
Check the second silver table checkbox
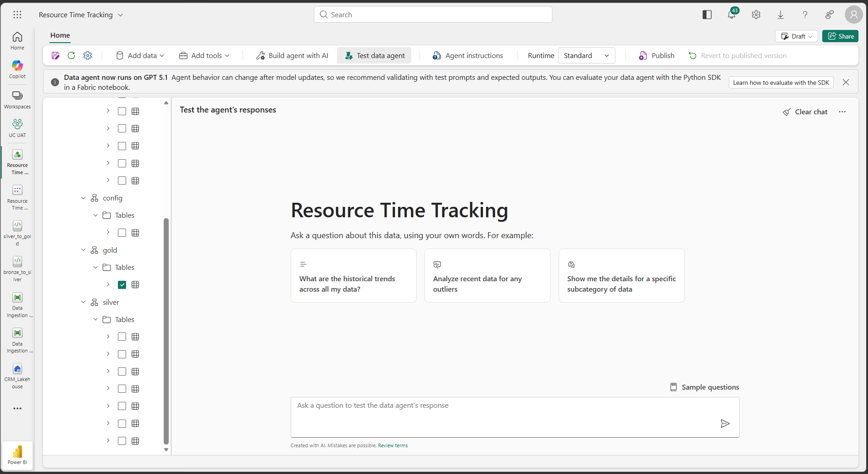122,354
